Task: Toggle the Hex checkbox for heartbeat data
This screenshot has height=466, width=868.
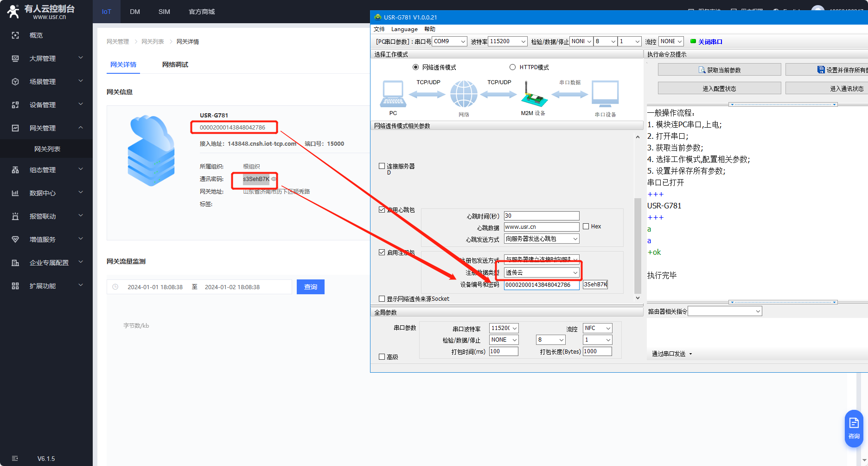Action: pos(586,227)
